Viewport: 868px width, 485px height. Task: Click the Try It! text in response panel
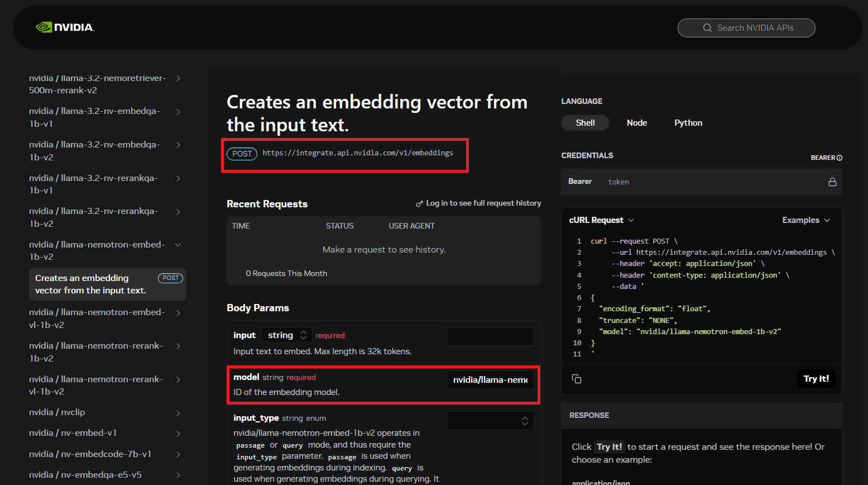(610, 447)
